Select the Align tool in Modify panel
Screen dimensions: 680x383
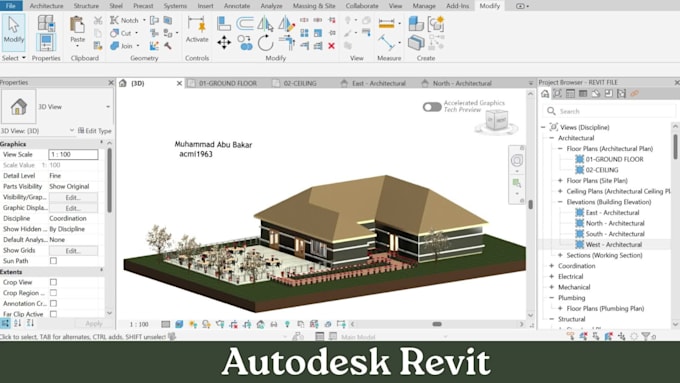click(224, 23)
